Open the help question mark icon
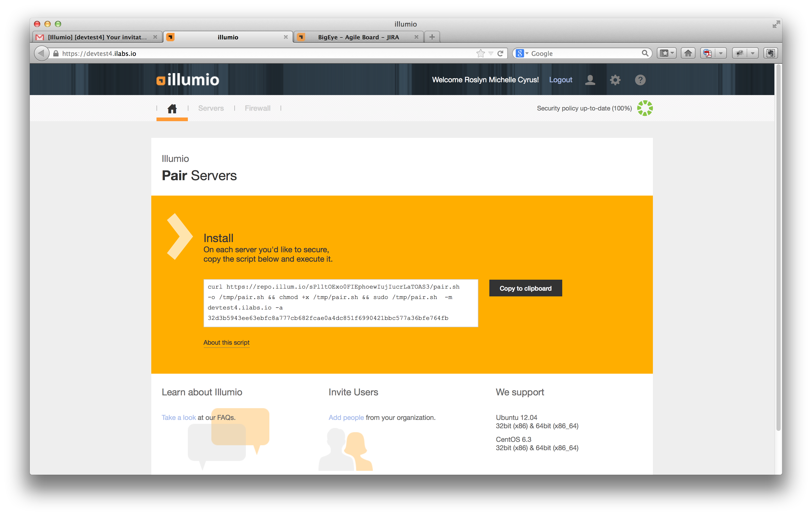The width and height of the screenshot is (812, 516). [x=640, y=80]
